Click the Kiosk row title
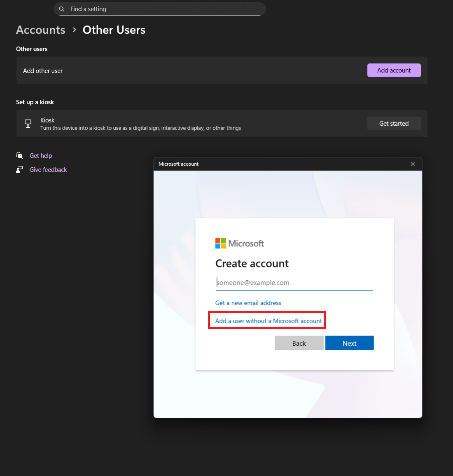Viewport: 453px width, 476px height. click(x=47, y=120)
